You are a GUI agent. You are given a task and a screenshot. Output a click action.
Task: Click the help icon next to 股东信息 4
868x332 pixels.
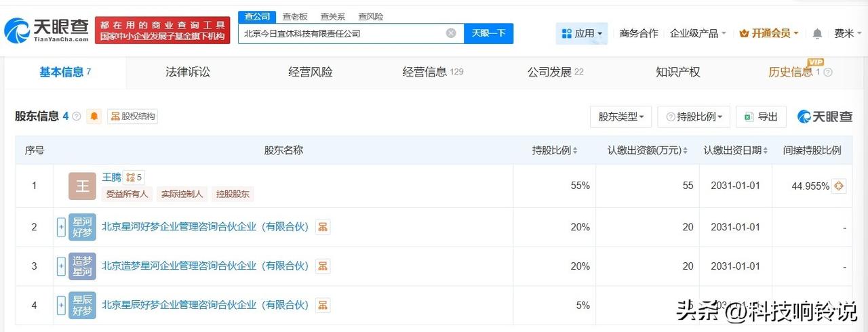click(77, 117)
